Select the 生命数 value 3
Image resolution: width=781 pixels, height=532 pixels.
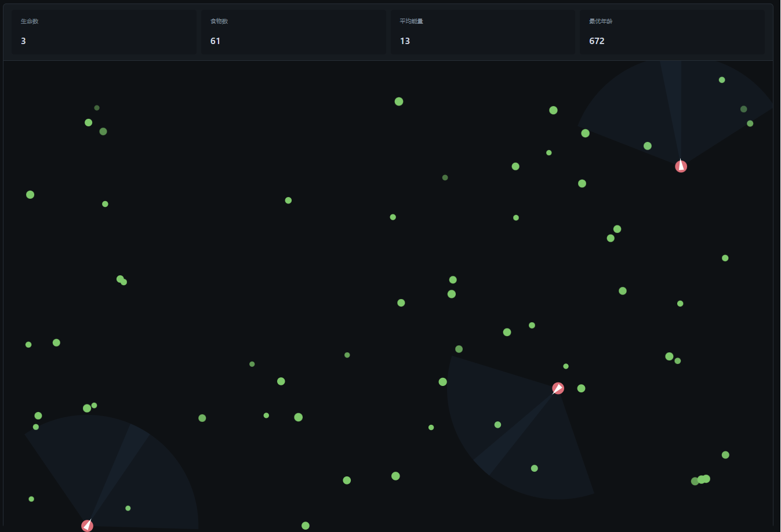click(23, 41)
